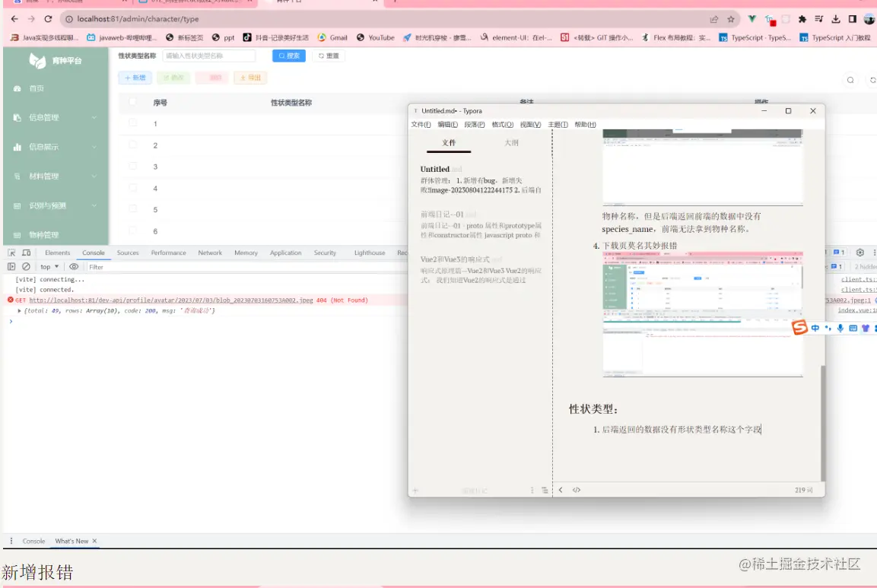Click the 新增 add button
Image resolution: width=877 pixels, height=588 pixels.
[135, 78]
